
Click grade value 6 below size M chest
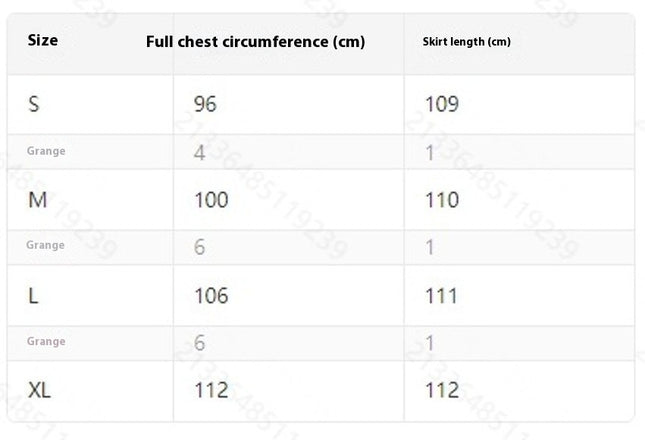(x=200, y=247)
